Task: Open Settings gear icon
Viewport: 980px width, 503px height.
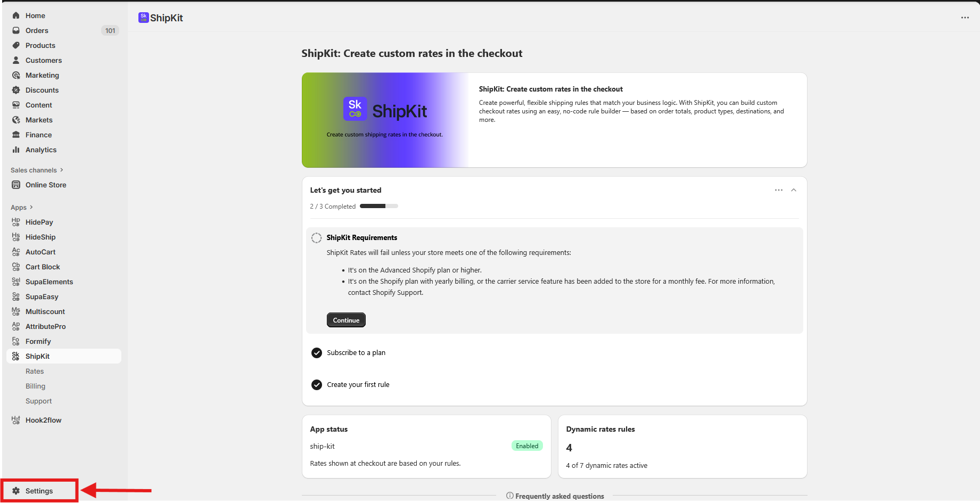Action: click(16, 491)
